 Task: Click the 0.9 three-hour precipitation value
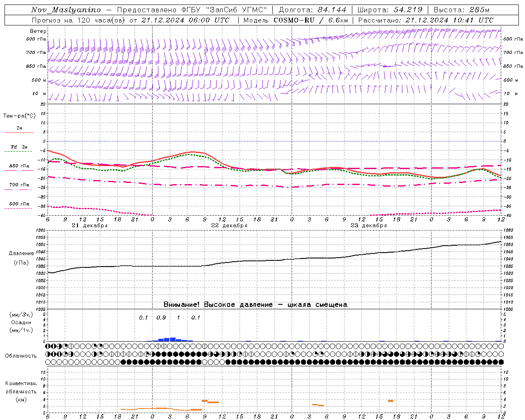point(161,318)
